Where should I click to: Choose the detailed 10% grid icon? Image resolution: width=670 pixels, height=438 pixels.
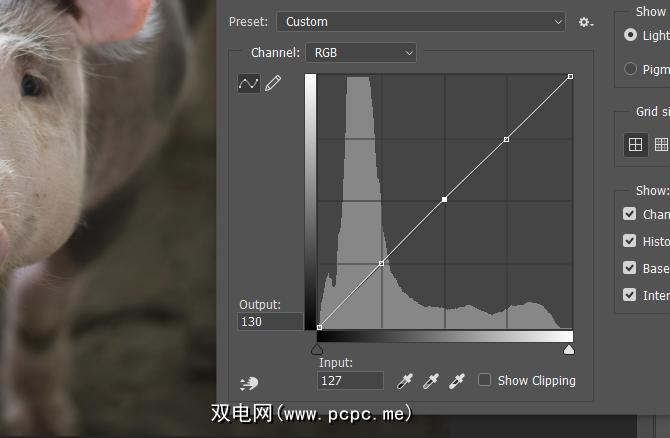(x=661, y=145)
